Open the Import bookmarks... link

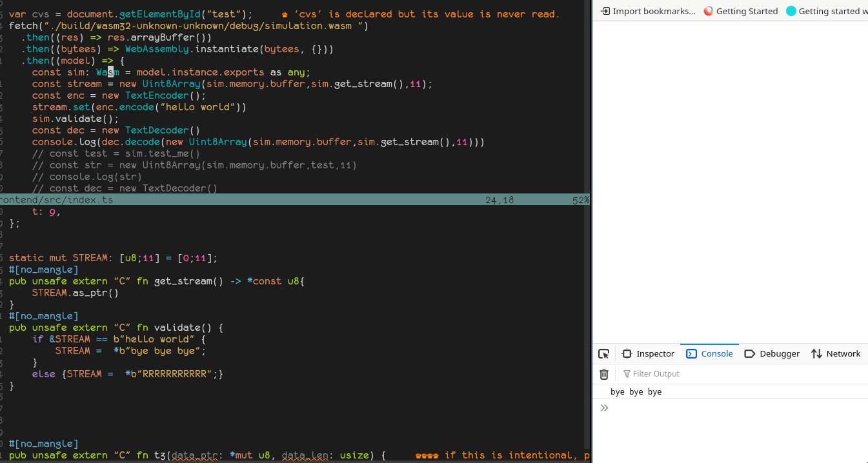(x=648, y=11)
